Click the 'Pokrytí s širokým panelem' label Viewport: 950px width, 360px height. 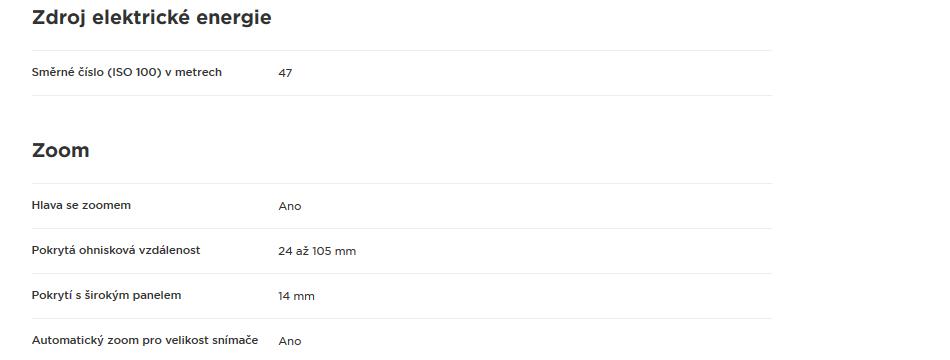(106, 295)
